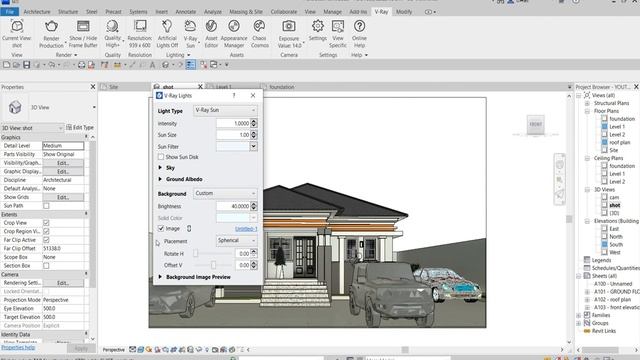Open the Modify ribbon tab
Image resolution: width=640 pixels, height=360 pixels.
(x=404, y=12)
